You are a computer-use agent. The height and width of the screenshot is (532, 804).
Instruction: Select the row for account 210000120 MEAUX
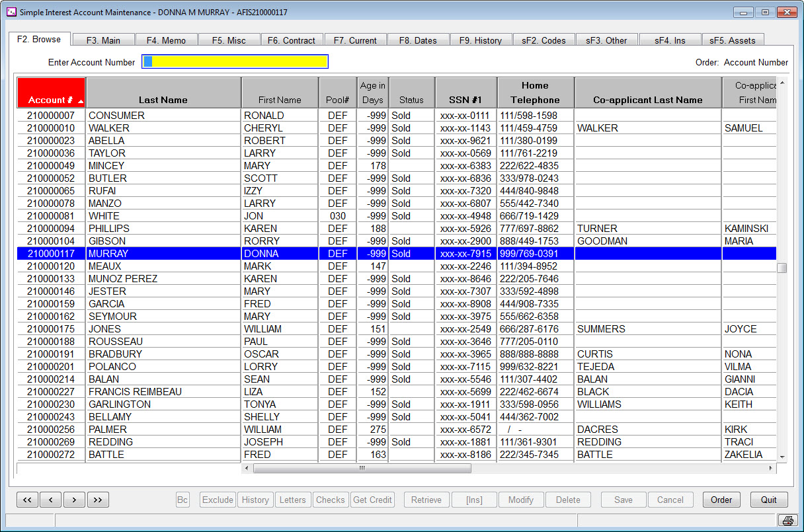pyautogui.click(x=198, y=266)
